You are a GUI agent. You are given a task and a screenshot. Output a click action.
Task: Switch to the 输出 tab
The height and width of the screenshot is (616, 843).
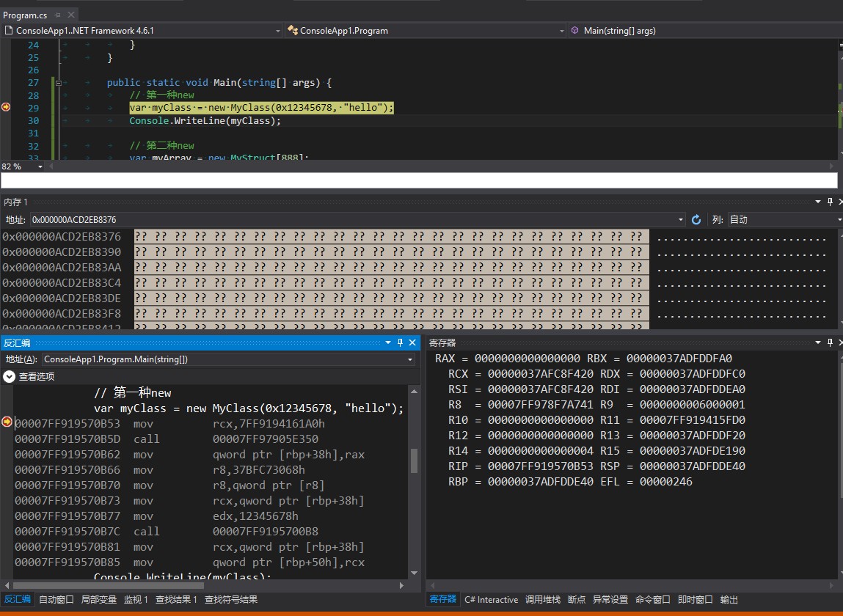click(729, 599)
